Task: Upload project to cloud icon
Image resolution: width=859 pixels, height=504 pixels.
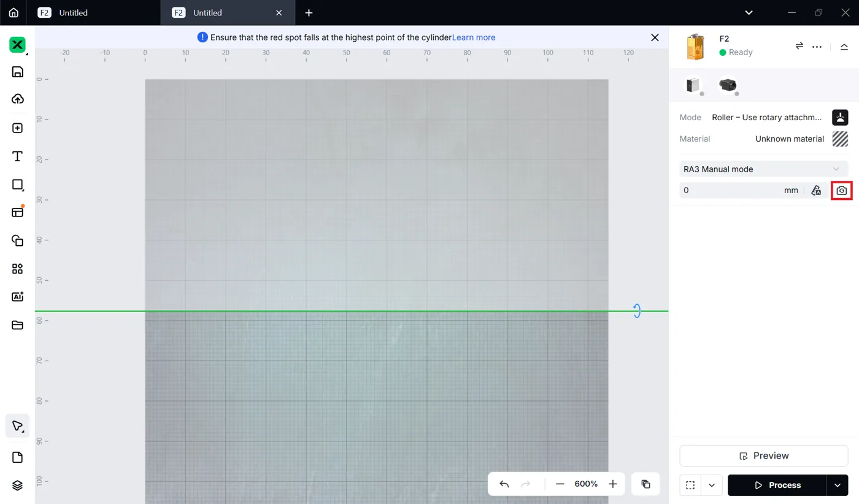Action: click(18, 99)
